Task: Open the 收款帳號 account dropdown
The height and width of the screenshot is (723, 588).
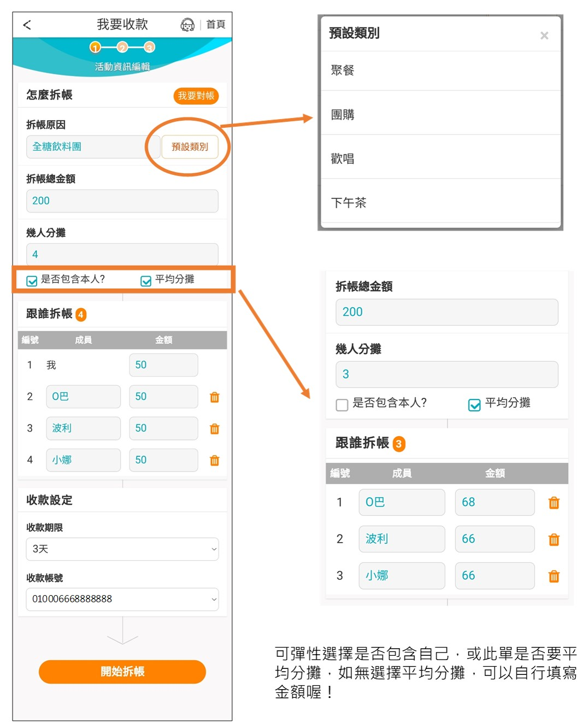Action: [x=122, y=599]
